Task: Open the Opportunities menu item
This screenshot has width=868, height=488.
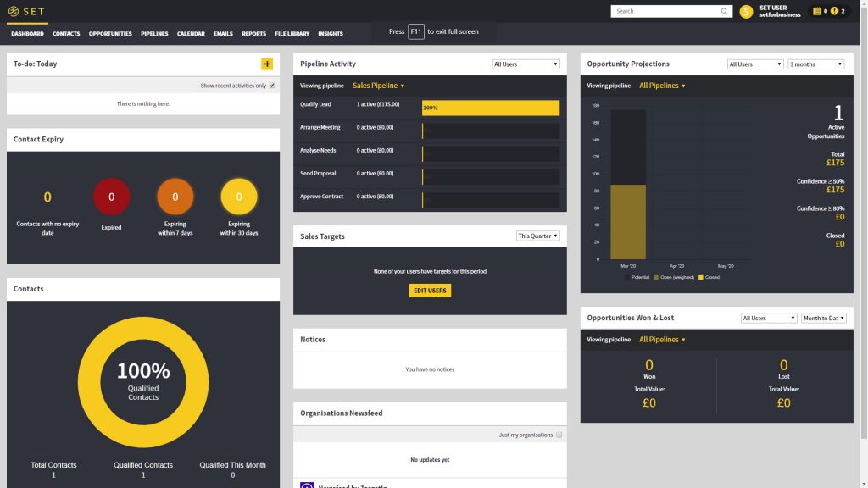Action: click(x=110, y=34)
